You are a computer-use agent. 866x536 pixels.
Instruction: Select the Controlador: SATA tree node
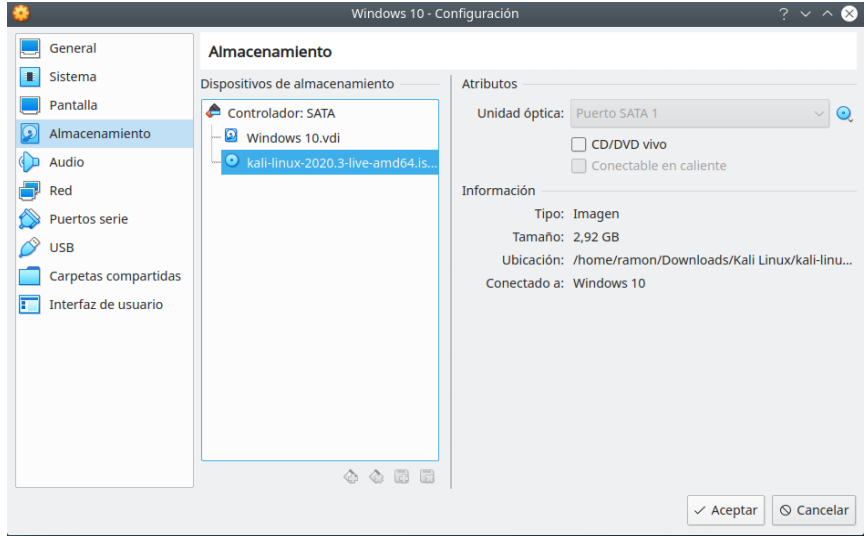tap(280, 113)
